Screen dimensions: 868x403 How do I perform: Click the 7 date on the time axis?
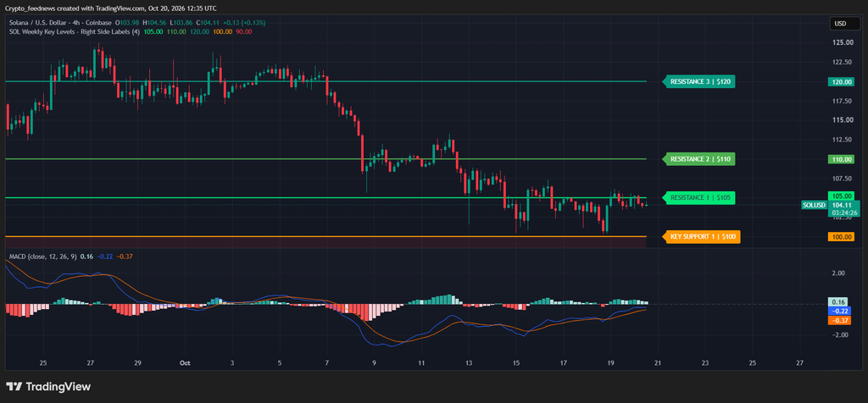tap(327, 363)
